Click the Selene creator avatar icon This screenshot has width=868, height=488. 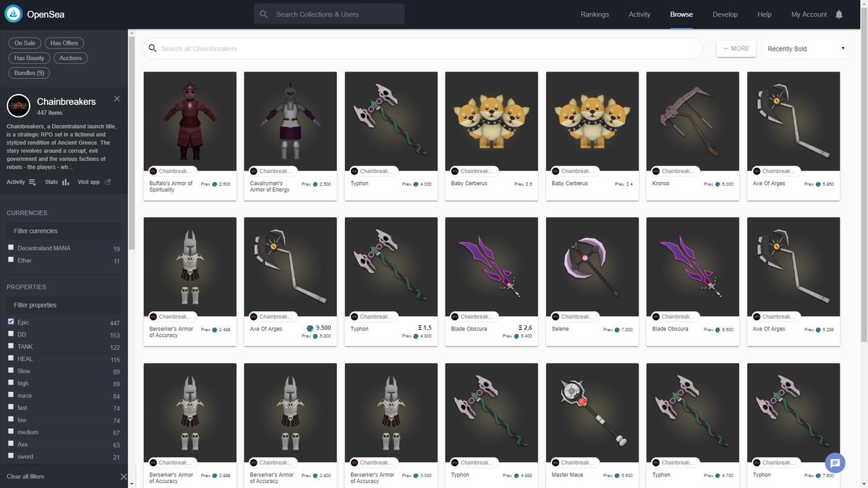[x=556, y=317]
